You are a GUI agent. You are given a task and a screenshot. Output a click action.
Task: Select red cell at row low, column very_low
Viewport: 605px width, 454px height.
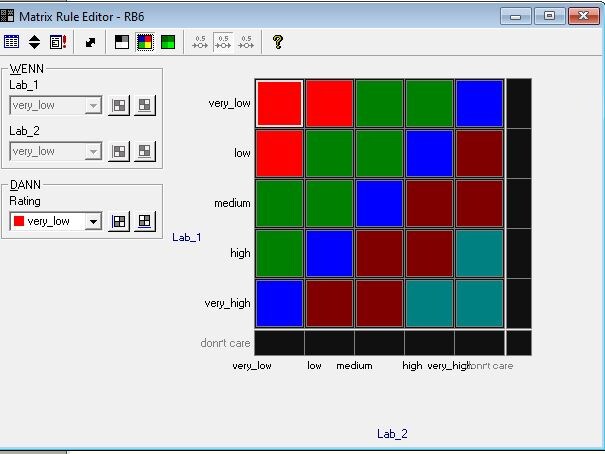tap(279, 154)
